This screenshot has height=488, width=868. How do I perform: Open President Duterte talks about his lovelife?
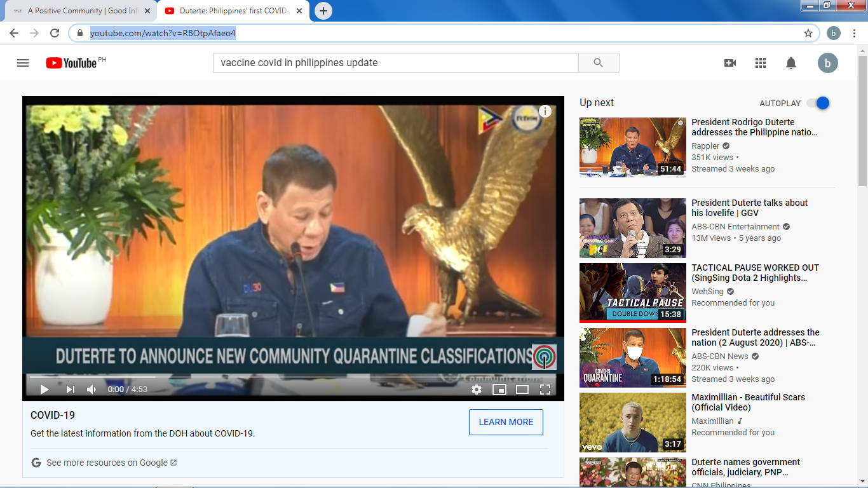[750, 208]
